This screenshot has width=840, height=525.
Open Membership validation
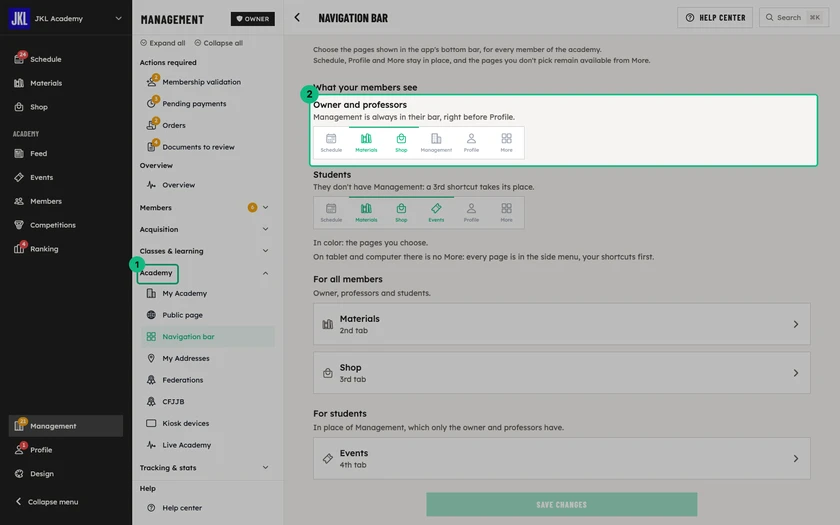(x=208, y=82)
